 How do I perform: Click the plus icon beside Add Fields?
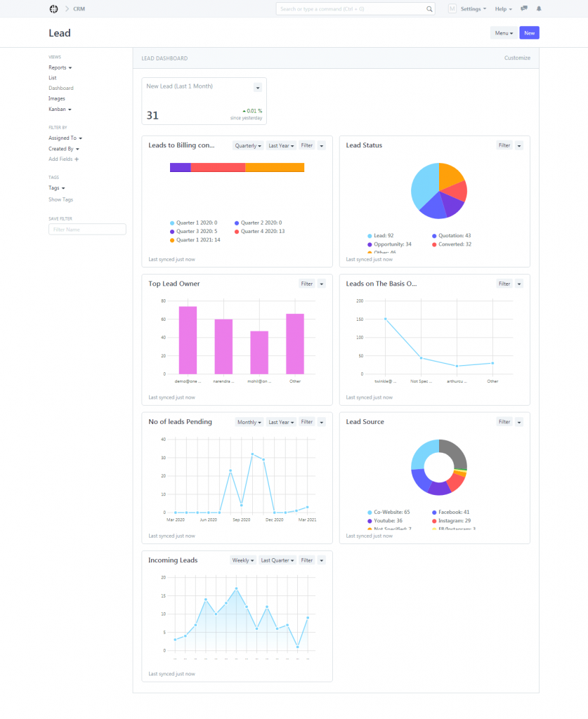[x=77, y=159]
